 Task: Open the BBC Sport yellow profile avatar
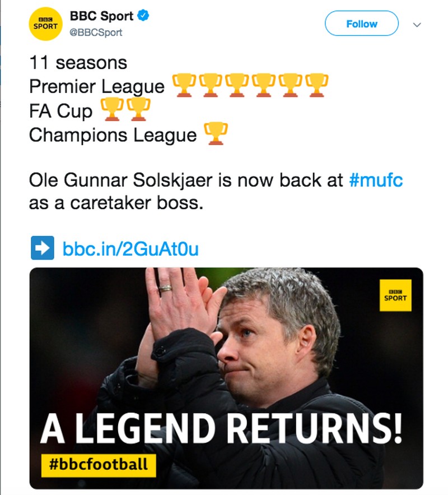pyautogui.click(x=45, y=24)
